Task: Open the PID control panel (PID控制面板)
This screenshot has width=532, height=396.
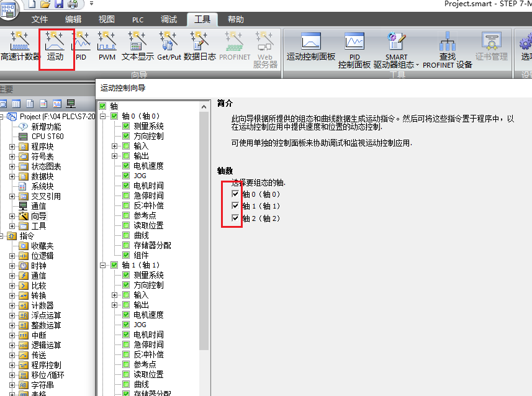Action: (354, 50)
